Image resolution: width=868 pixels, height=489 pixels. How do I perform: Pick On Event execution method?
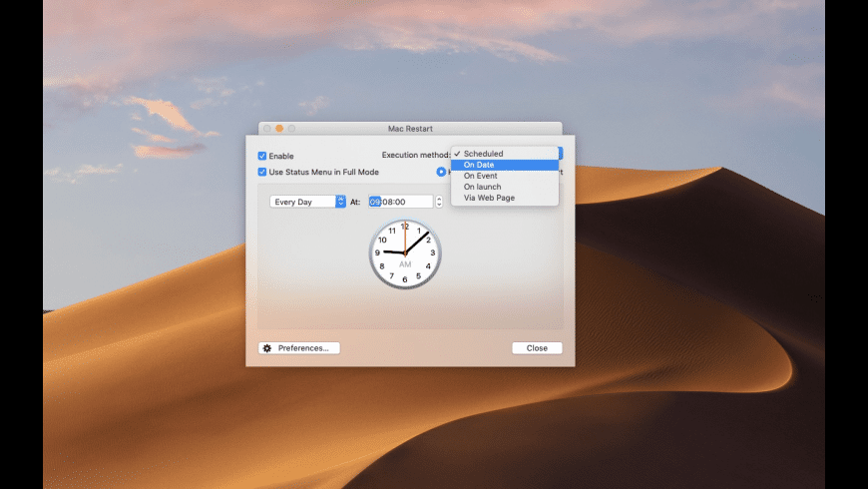(505, 176)
